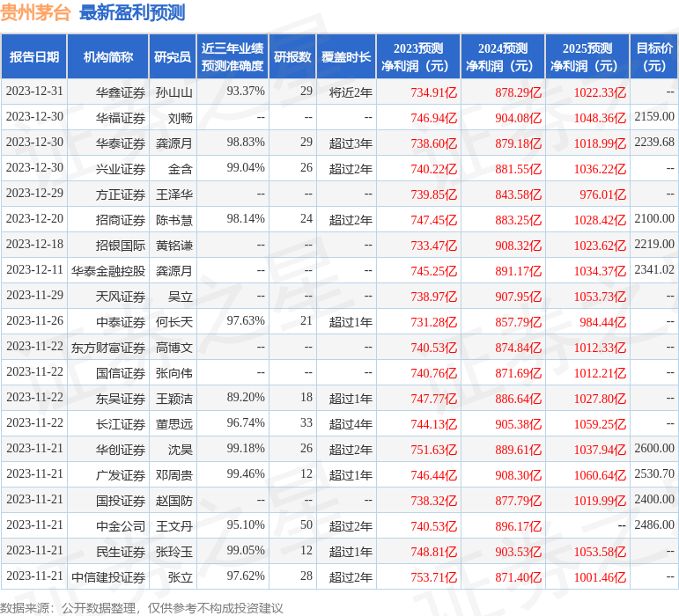679x616 pixels.
Task: Click target price 2530.70
Action: click(654, 474)
